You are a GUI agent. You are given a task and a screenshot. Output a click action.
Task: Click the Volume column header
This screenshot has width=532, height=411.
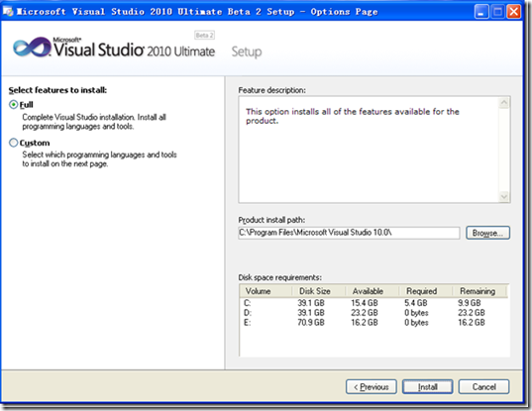[x=266, y=291]
